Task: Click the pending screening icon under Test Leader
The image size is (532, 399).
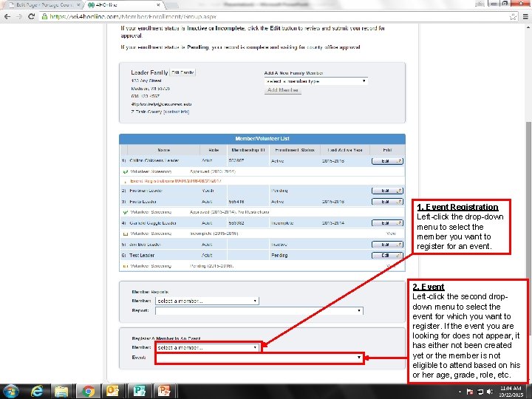Action: [125, 266]
